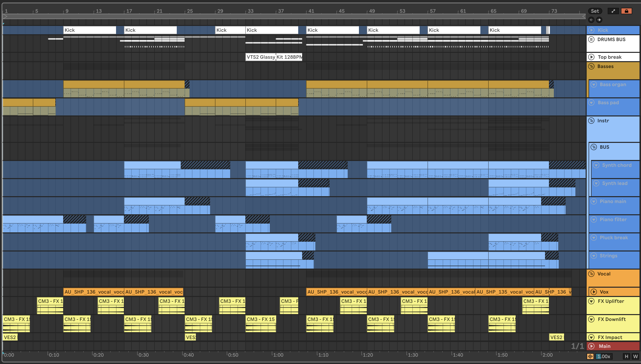Click the W width optimize button
Screen dimensions: 641x364
[635, 356]
